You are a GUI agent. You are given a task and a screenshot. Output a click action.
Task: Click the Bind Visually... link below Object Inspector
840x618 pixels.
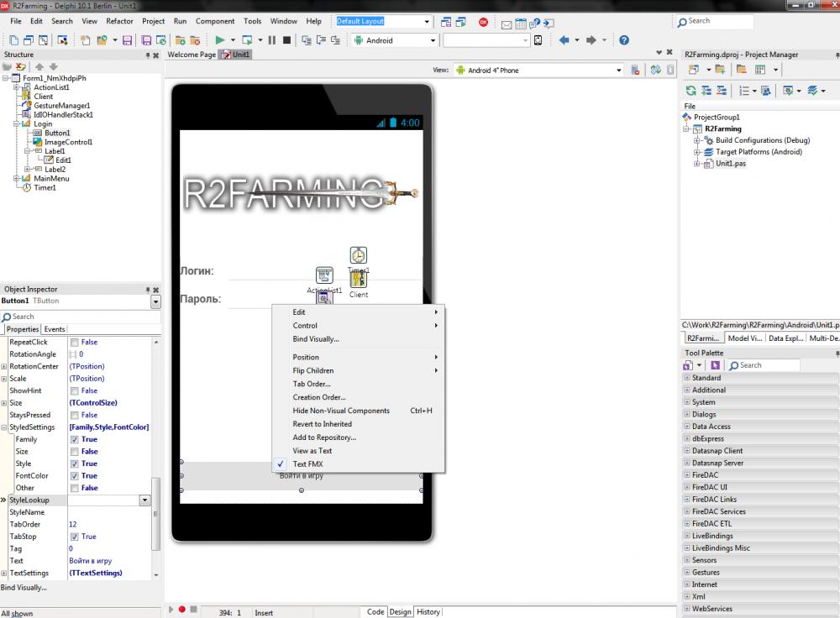point(24,588)
